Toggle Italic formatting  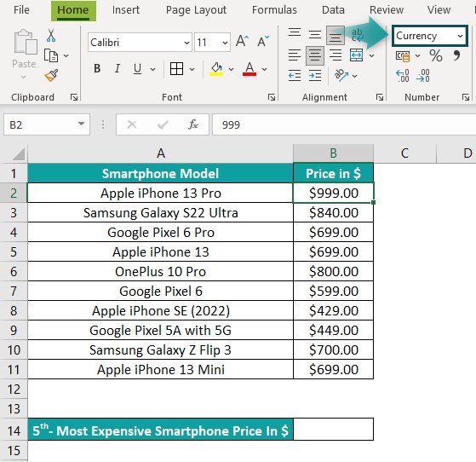[x=118, y=69]
